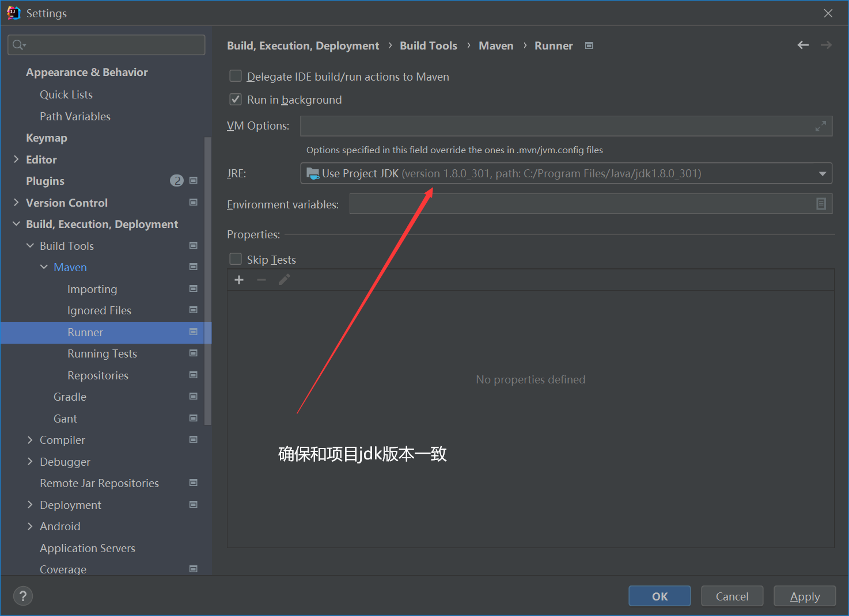This screenshot has width=849, height=616.
Task: Select Gant in the settings tree
Action: (65, 419)
